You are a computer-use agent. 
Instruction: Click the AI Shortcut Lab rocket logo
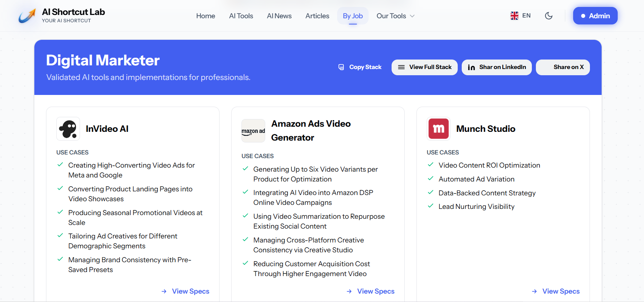tap(27, 16)
